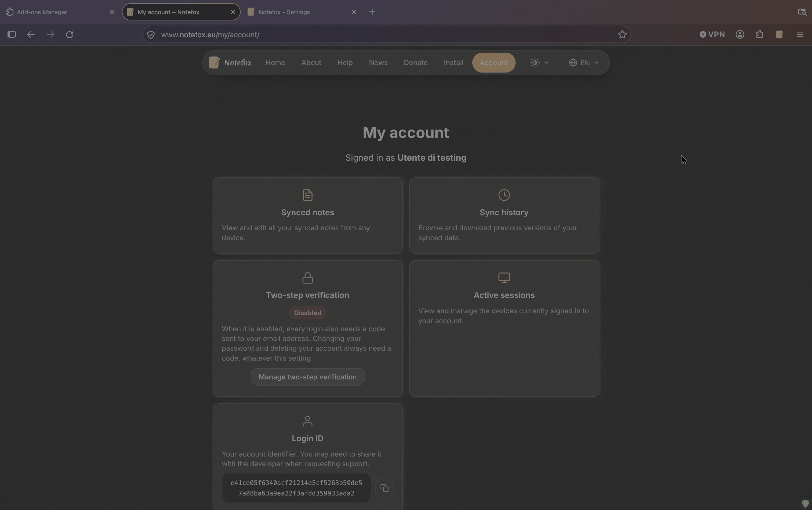Copy the Login ID to clipboard
The image size is (812, 510).
[x=384, y=488]
